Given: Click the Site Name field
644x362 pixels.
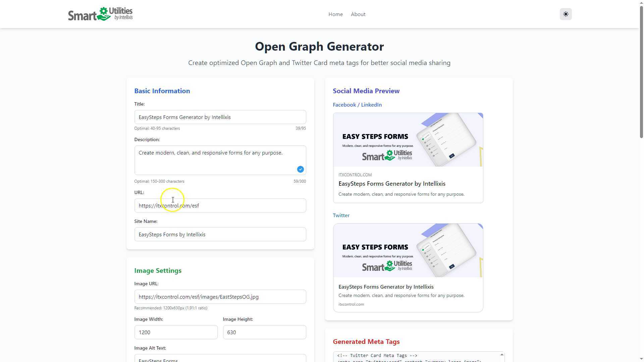Looking at the screenshot, I should point(220,234).
